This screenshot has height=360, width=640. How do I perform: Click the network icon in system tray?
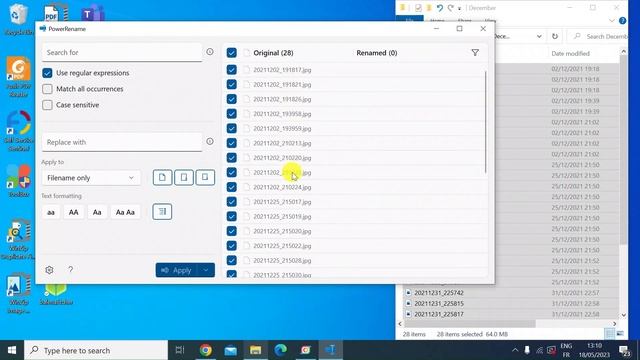tap(540, 350)
